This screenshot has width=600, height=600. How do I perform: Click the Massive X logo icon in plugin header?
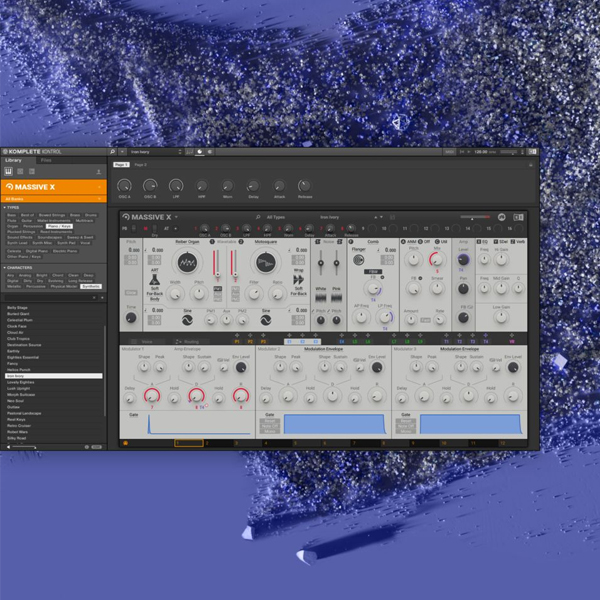(x=126, y=217)
